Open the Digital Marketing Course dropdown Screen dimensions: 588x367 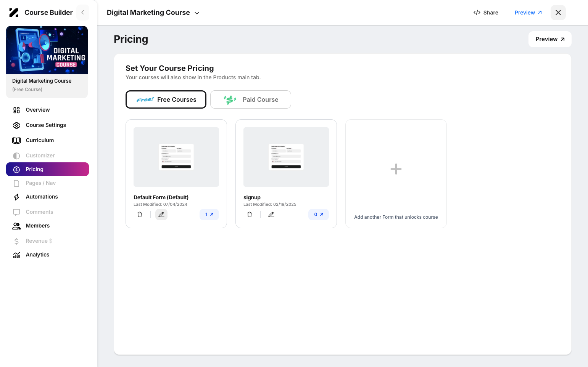[153, 13]
